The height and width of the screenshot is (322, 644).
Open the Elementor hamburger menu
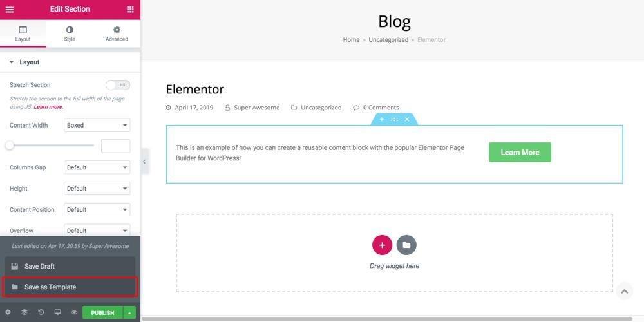pyautogui.click(x=9, y=10)
